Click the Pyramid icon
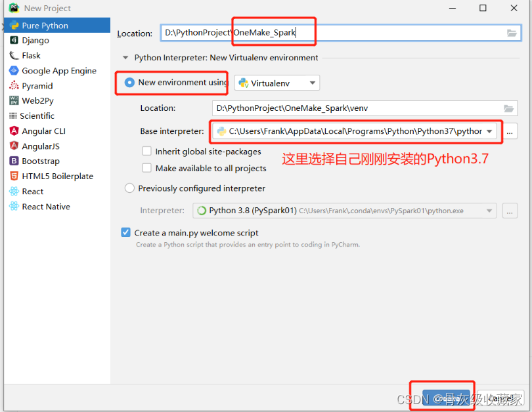 14,85
